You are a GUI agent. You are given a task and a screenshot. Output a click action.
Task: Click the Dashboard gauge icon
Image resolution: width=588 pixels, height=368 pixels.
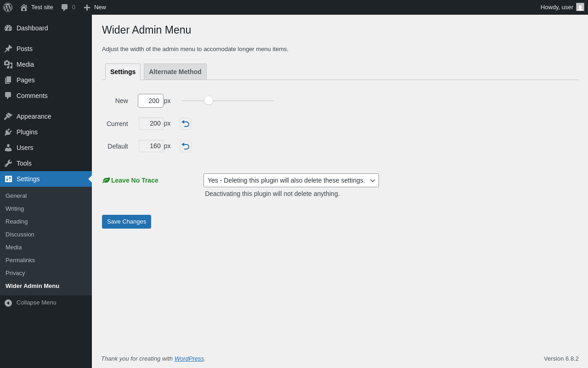tap(8, 28)
